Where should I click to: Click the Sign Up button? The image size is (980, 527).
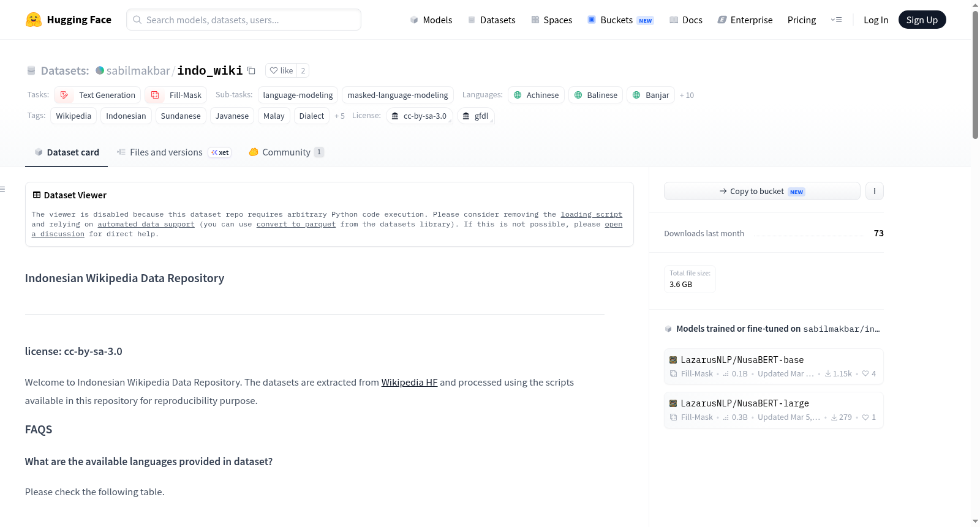[x=922, y=20]
